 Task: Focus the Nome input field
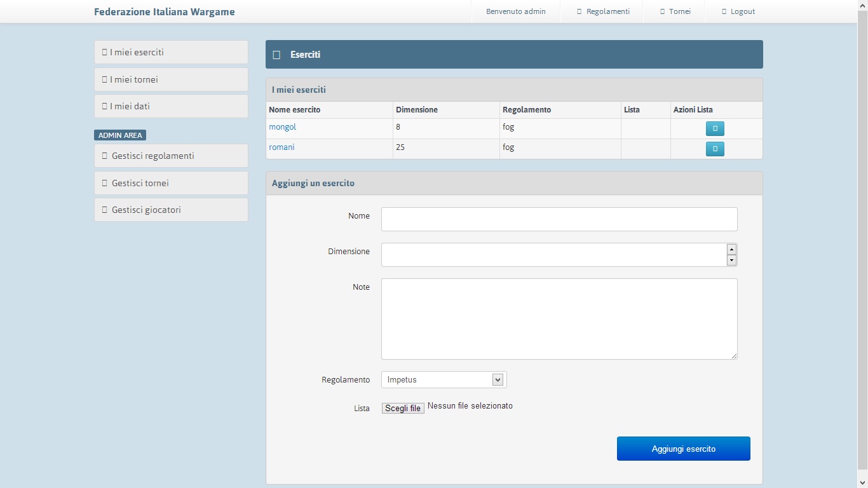[559, 219]
